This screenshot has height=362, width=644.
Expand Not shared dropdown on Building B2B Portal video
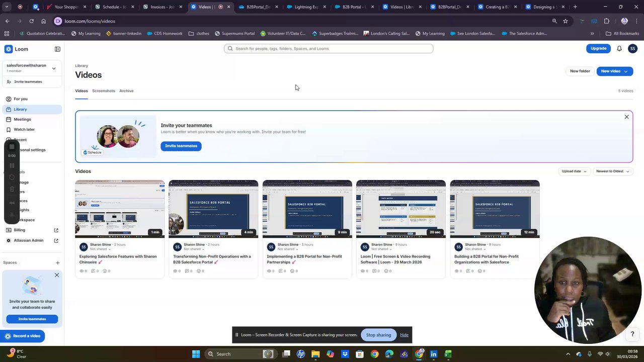pos(475,249)
